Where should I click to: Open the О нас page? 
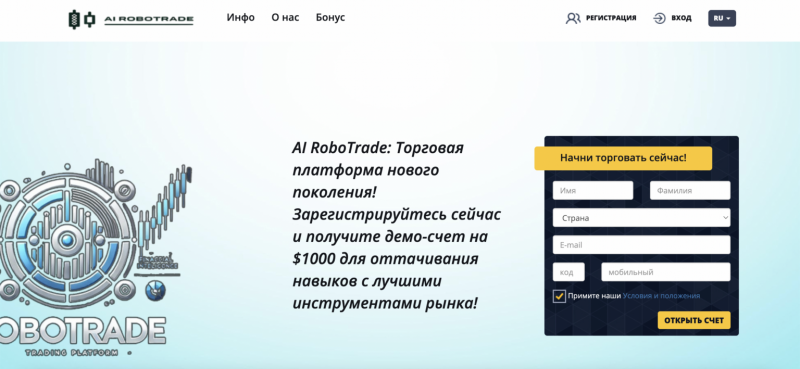pyautogui.click(x=285, y=17)
